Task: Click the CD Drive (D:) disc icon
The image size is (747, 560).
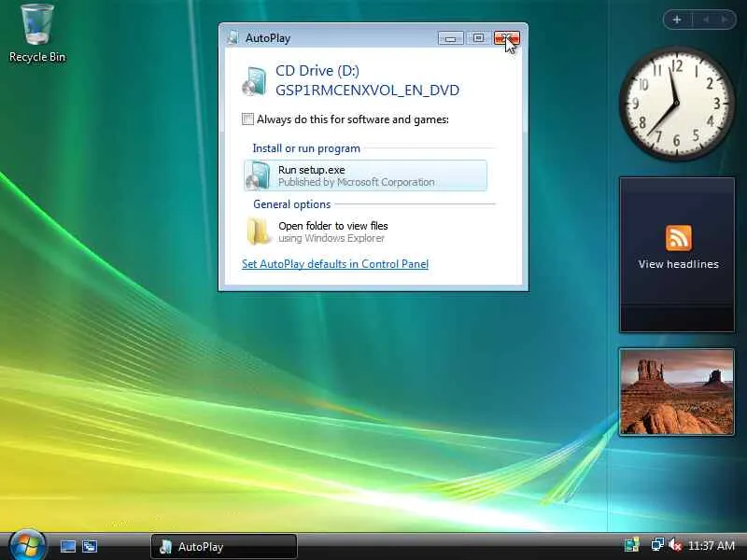Action: [x=254, y=81]
